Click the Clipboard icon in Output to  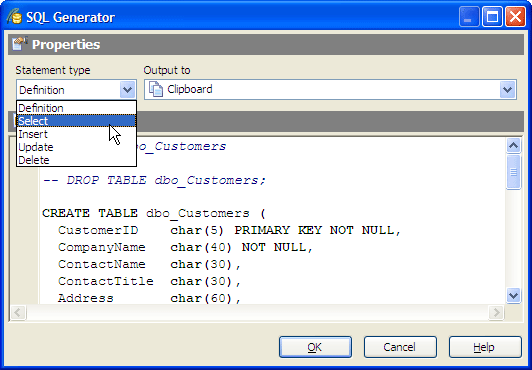pos(156,89)
